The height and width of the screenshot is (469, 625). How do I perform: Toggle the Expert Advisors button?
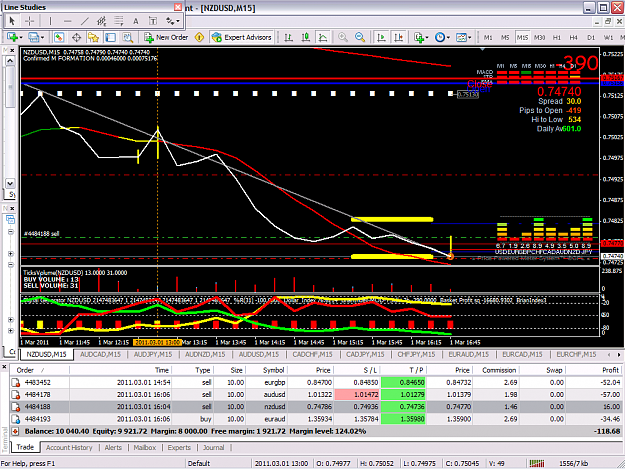(x=242, y=37)
